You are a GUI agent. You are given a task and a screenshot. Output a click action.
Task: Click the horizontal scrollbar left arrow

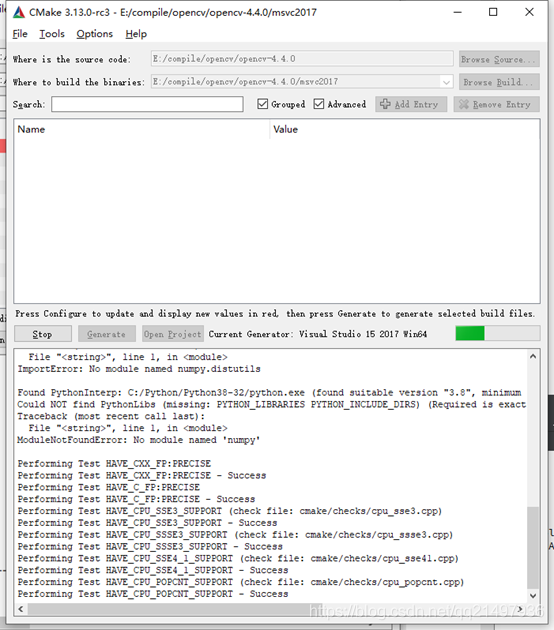tap(21, 610)
